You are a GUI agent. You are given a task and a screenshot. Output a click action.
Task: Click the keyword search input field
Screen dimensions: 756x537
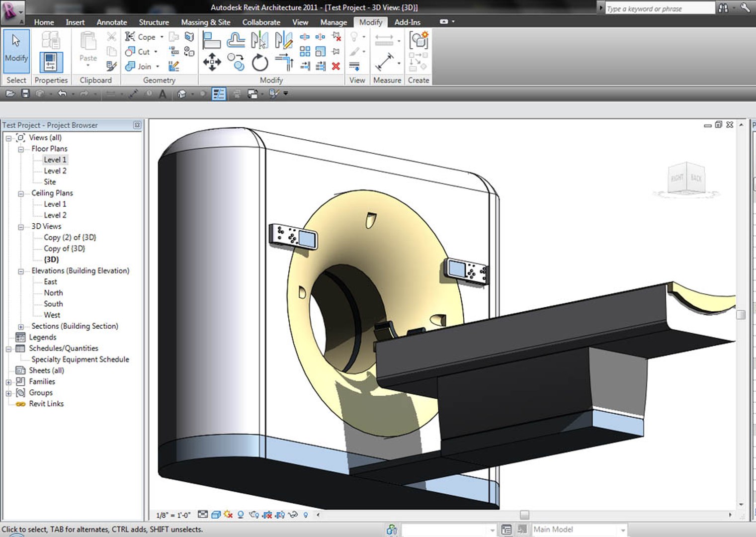click(660, 8)
